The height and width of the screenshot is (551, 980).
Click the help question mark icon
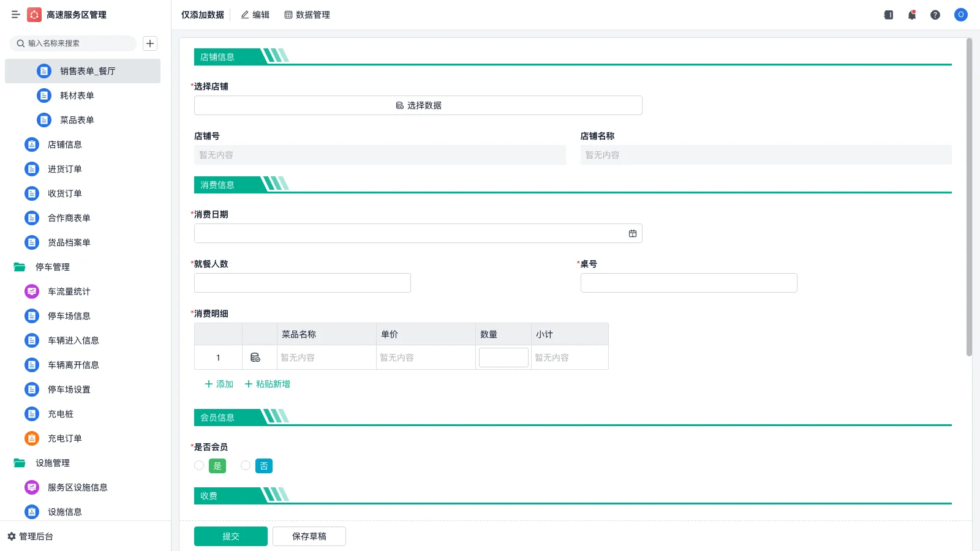click(936, 15)
